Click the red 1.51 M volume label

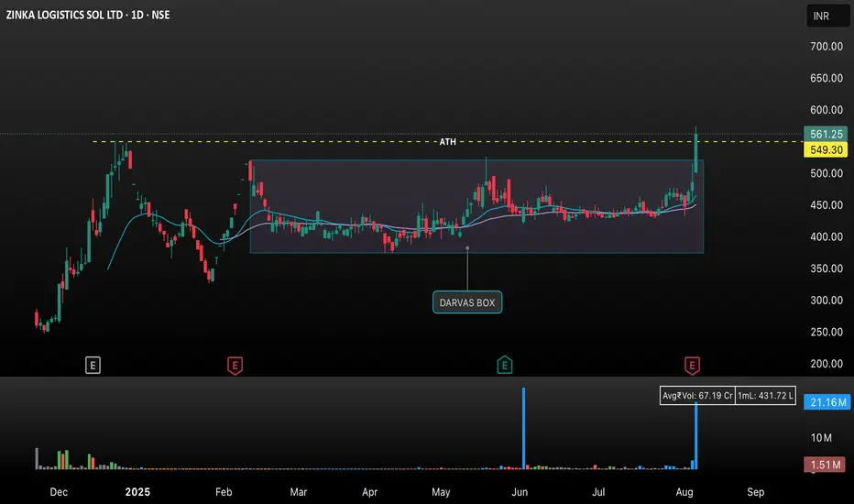pyautogui.click(x=825, y=465)
